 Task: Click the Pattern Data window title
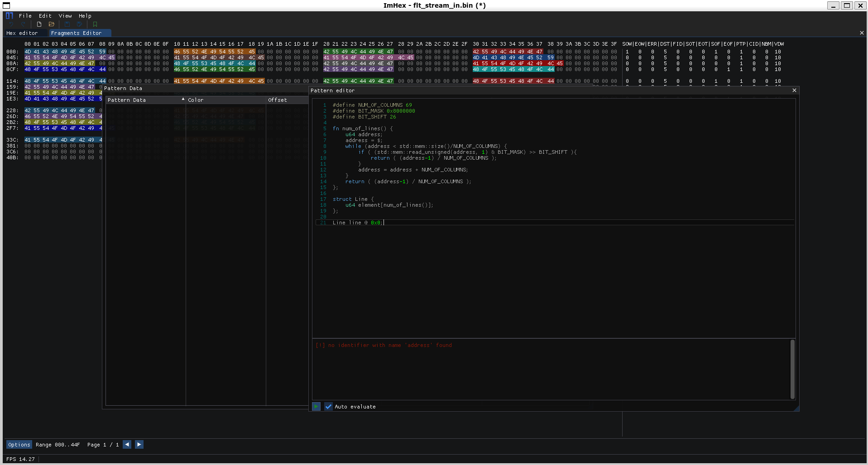click(x=123, y=88)
